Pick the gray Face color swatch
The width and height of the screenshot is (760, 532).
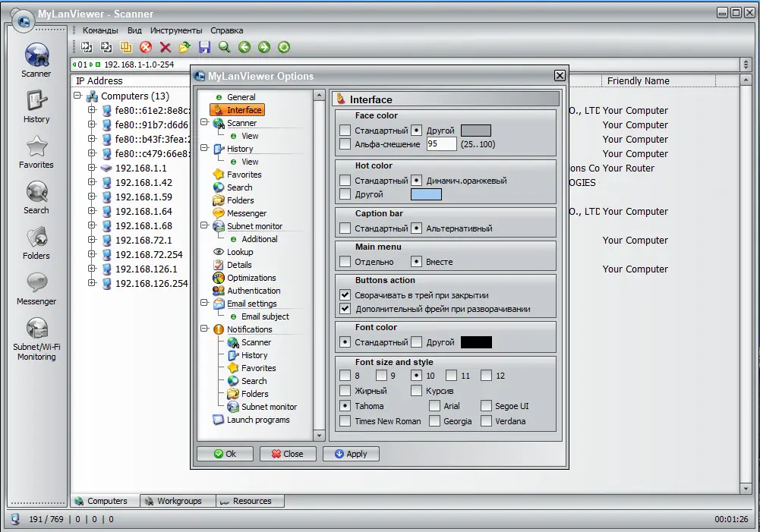click(x=475, y=131)
